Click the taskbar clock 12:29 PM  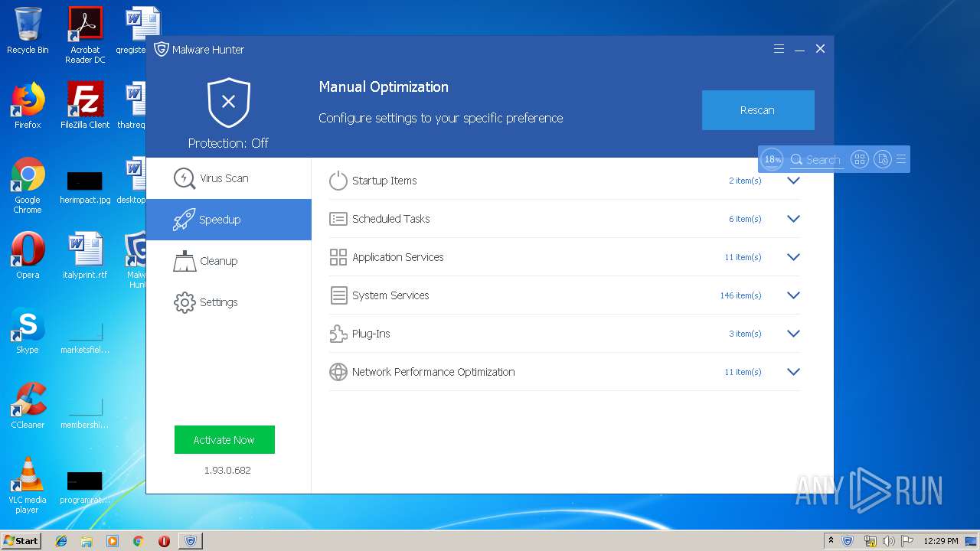(x=940, y=541)
